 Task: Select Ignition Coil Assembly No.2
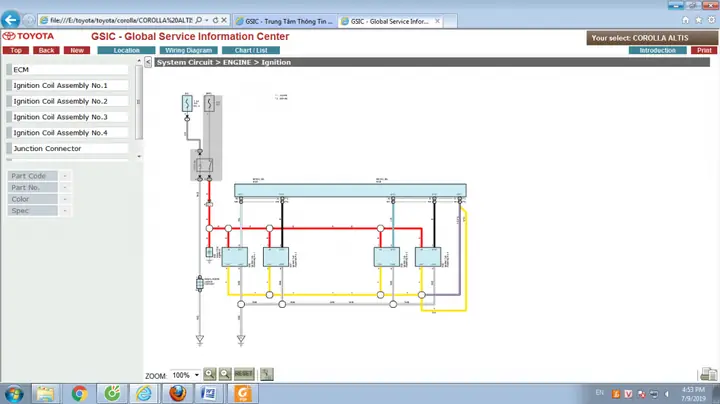(67, 101)
